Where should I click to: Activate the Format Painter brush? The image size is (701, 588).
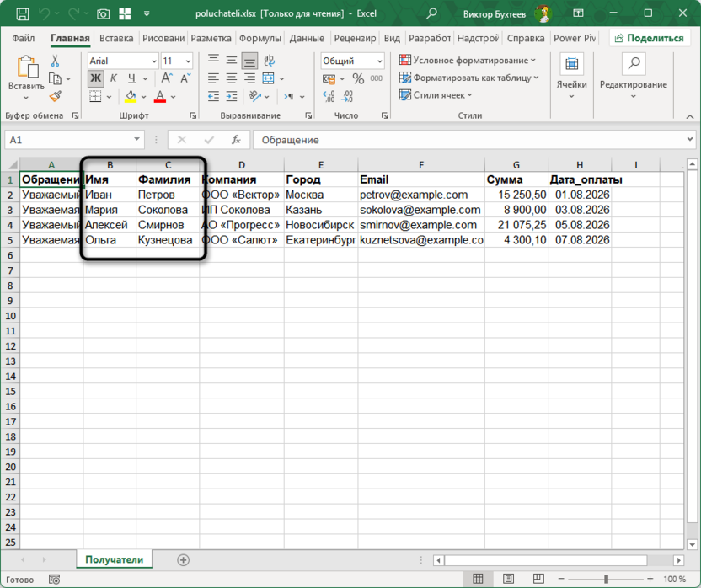[56, 96]
